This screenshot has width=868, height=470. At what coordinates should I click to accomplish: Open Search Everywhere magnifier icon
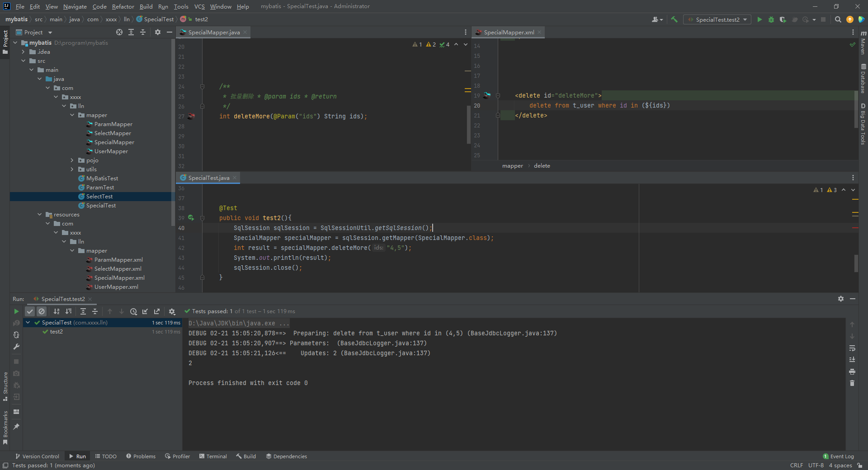click(838, 19)
